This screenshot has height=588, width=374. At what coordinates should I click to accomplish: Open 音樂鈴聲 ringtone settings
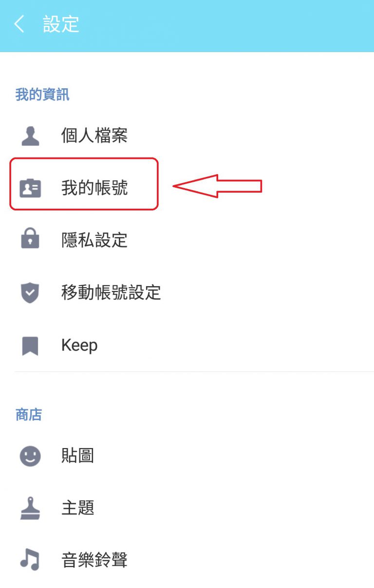click(187, 560)
